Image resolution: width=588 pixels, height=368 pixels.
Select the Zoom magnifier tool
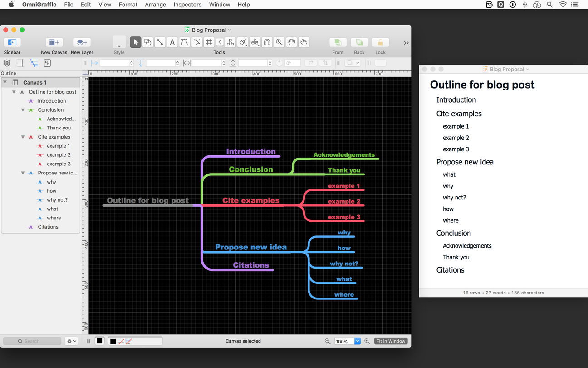point(279,42)
